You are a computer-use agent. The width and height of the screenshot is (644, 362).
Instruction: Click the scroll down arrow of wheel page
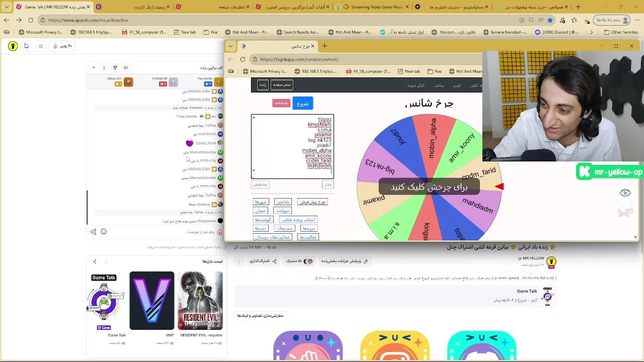coord(635,237)
